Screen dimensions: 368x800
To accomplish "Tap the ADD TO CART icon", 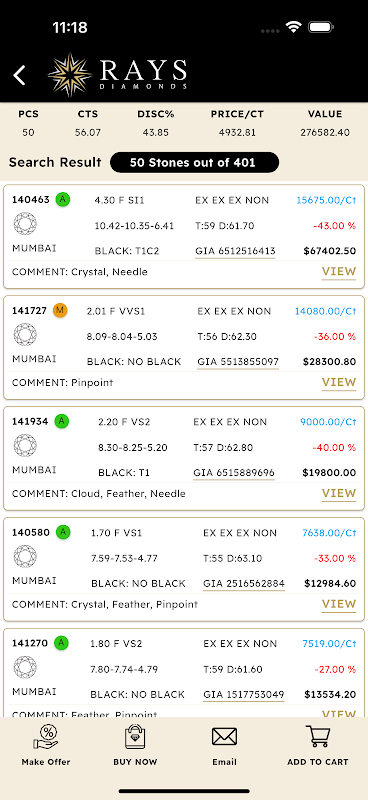I will pyautogui.click(x=318, y=737).
